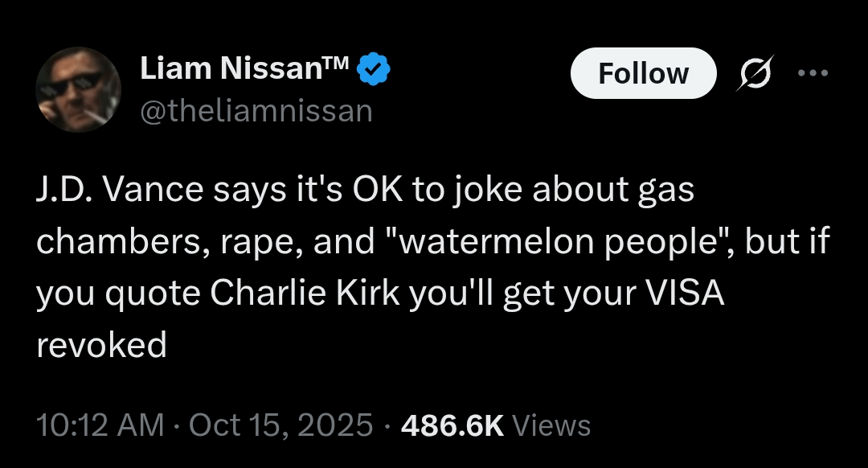
Task: Open the @theliamnissan handle link
Action: tap(256, 111)
